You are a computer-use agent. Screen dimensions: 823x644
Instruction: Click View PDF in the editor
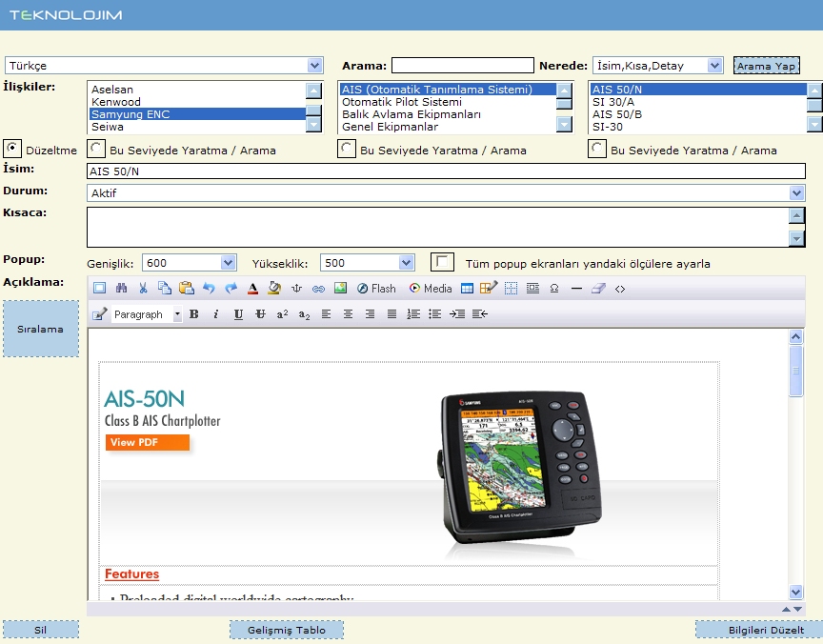pyautogui.click(x=148, y=442)
